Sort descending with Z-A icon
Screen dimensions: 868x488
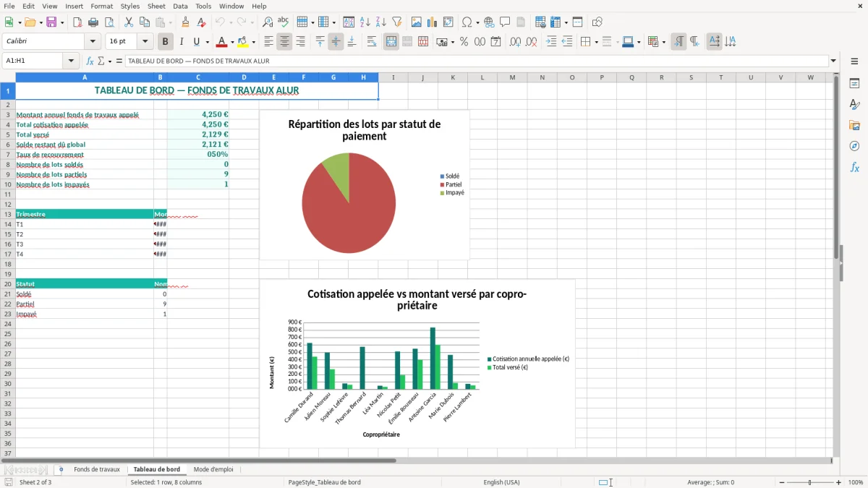point(381,22)
